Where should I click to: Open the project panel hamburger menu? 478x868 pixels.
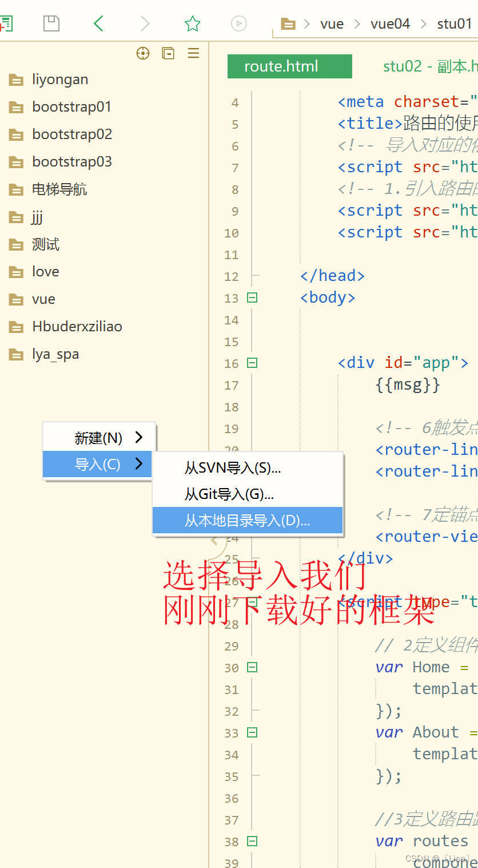point(194,53)
